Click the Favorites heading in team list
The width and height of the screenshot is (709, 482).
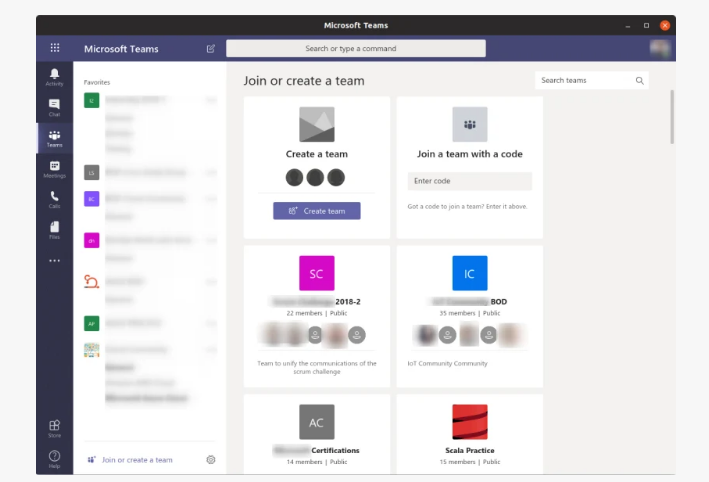point(97,82)
